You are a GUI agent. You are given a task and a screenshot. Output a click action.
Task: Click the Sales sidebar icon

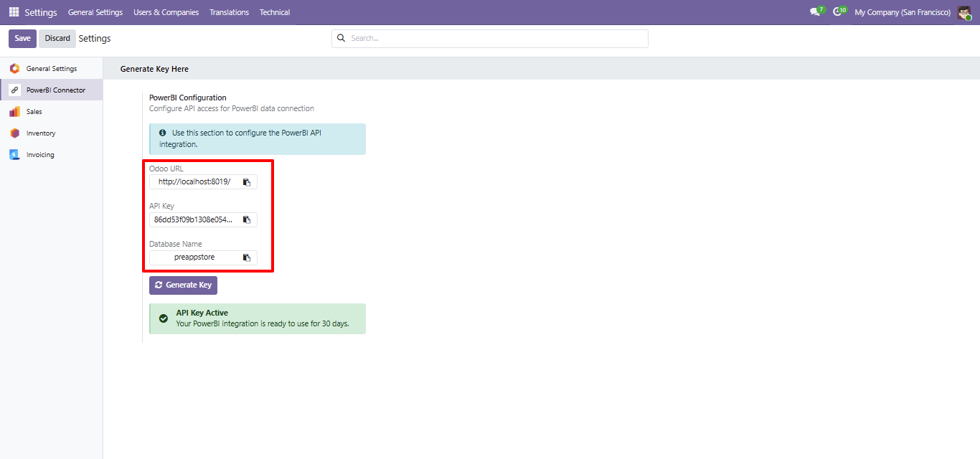(14, 112)
